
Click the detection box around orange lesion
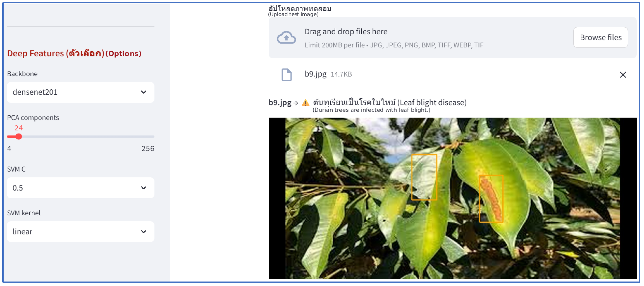(491, 198)
